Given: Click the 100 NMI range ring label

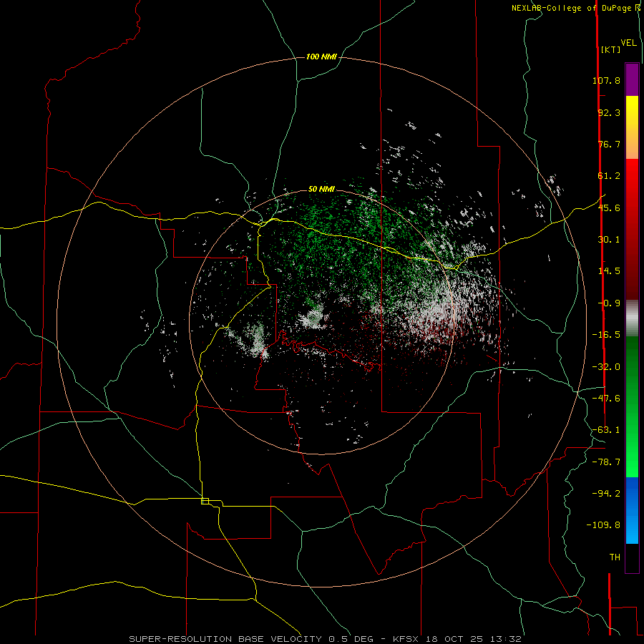Looking at the screenshot, I should coord(321,57).
